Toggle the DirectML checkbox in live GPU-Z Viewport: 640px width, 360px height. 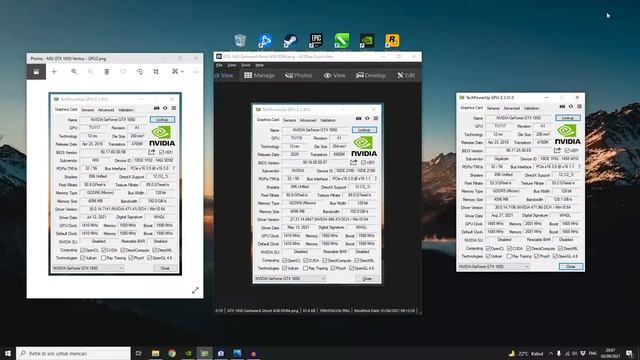[x=560, y=248]
